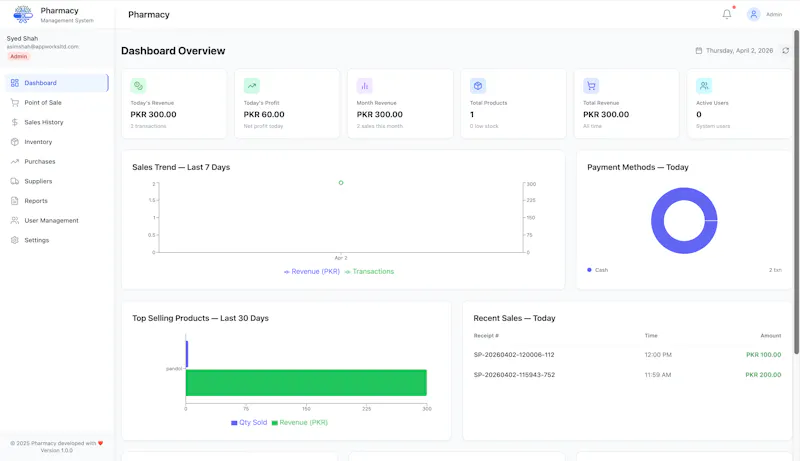The width and height of the screenshot is (800, 461).
Task: Click the Receipt # column header
Action: [486, 336]
